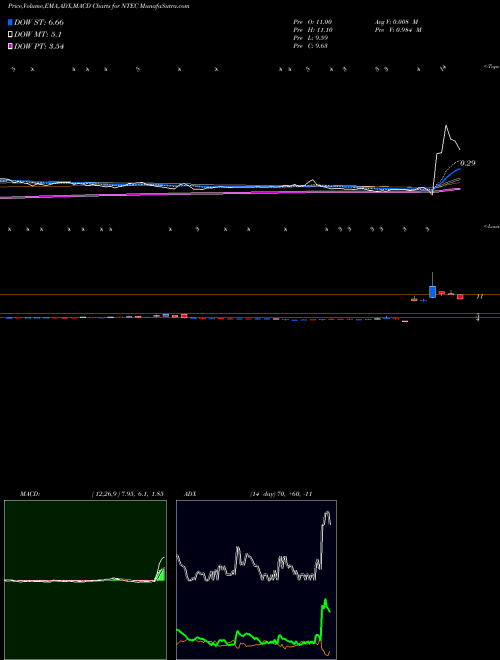Click the 'DOW PT: 3.54' label
This screenshot has width=500, height=660.
pos(39,47)
